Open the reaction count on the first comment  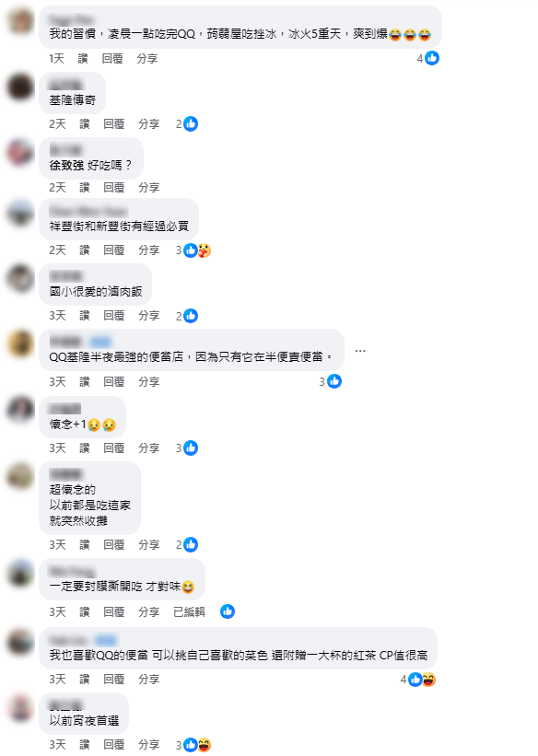[x=427, y=58]
